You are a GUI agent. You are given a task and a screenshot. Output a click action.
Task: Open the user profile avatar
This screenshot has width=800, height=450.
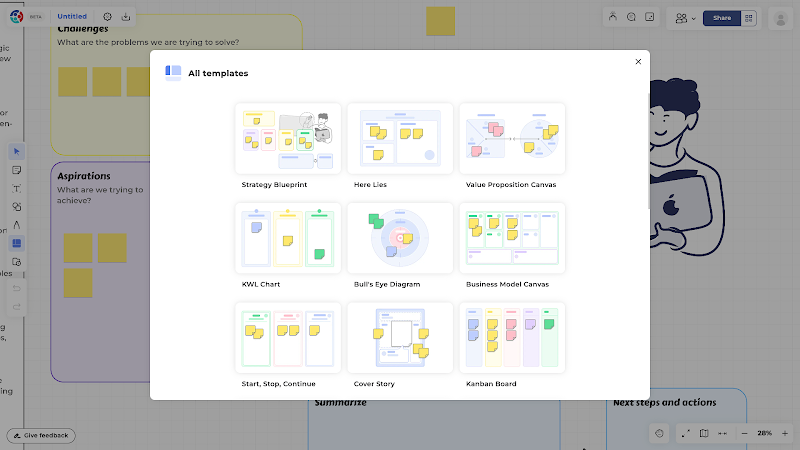click(x=780, y=19)
